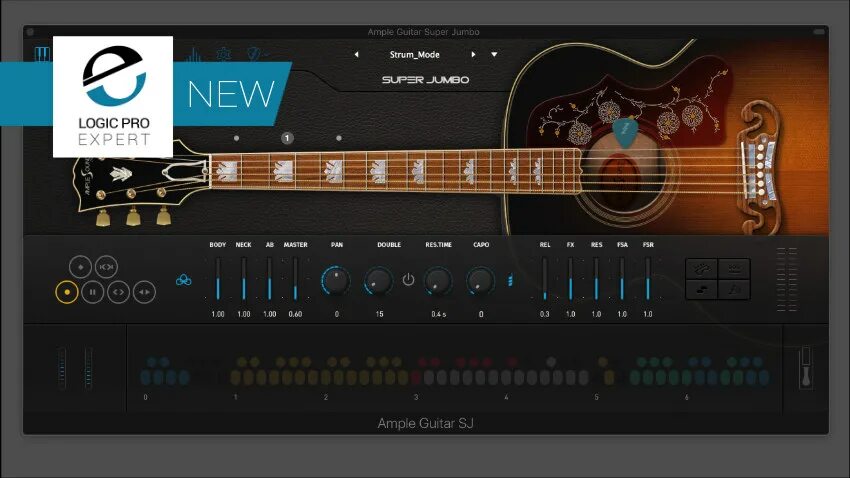Open the Main piano-keys panel icon
Screen dimensions: 850x478
(42, 54)
